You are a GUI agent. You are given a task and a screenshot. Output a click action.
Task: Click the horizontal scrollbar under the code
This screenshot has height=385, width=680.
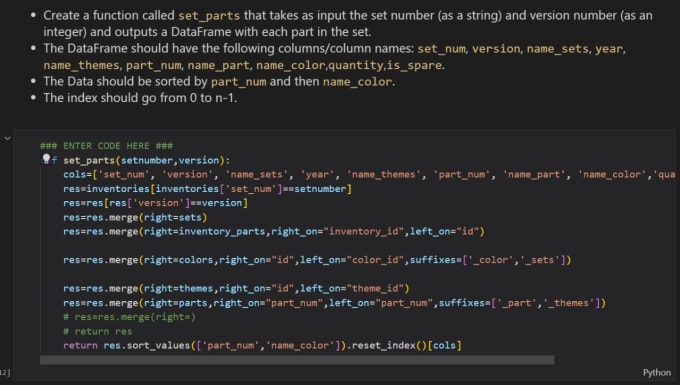(x=297, y=360)
